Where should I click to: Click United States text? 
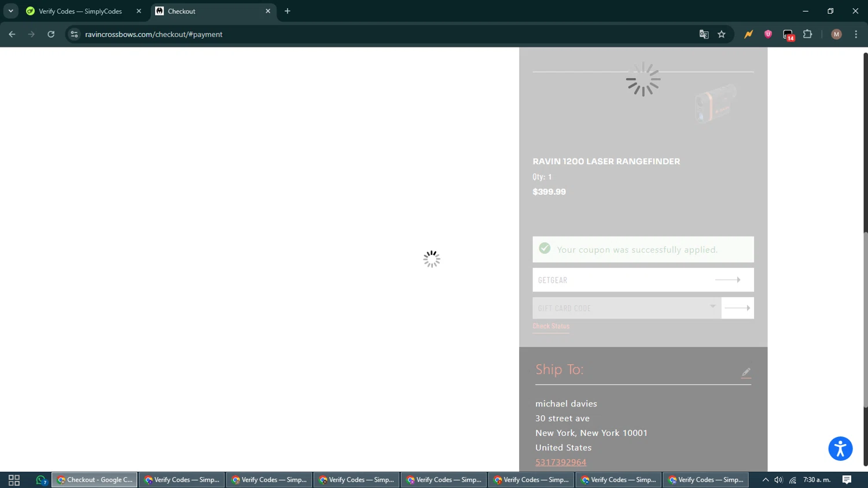click(563, 448)
